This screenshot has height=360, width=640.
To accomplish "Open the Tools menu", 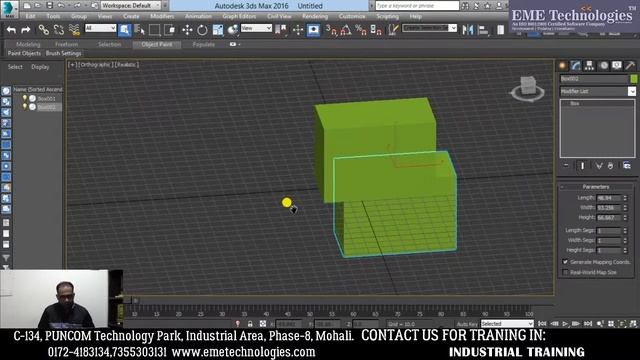I will (53, 16).
